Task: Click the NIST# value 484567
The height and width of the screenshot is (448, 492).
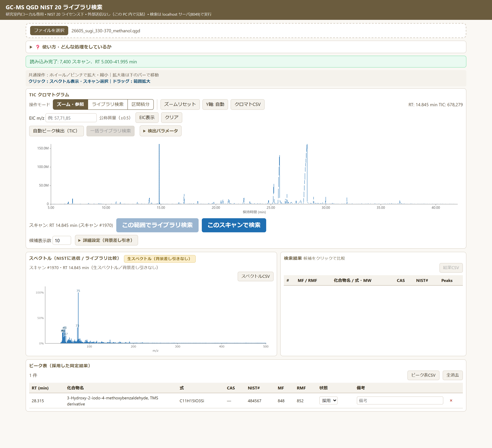Action: click(x=254, y=401)
